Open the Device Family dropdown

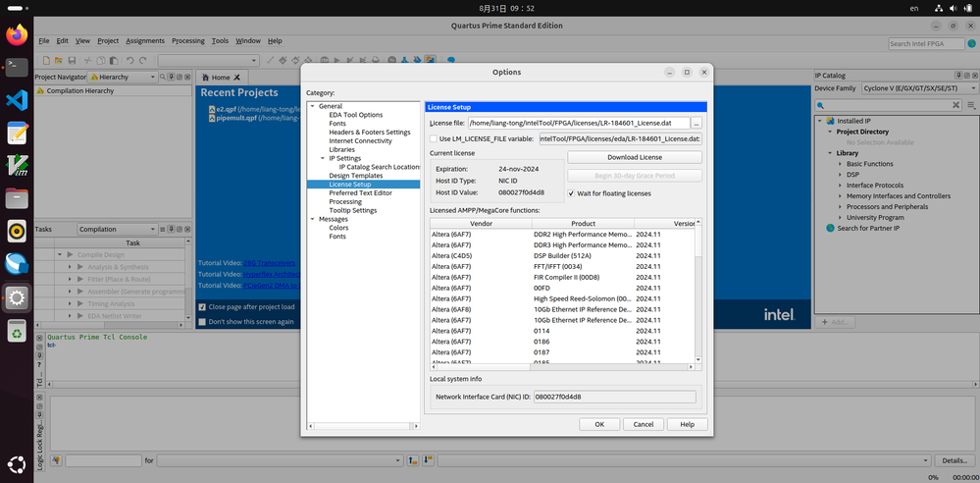[x=919, y=88]
